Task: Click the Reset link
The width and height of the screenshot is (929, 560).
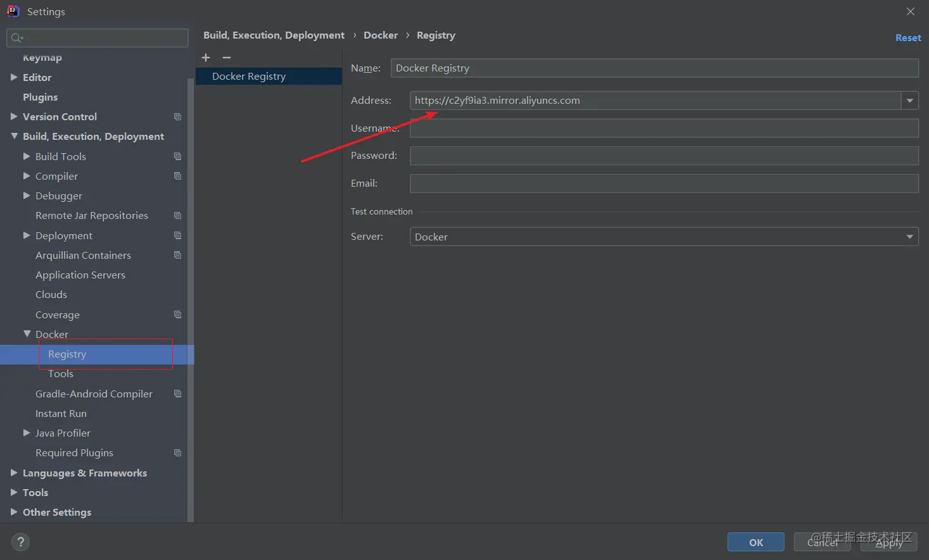Action: coord(908,38)
